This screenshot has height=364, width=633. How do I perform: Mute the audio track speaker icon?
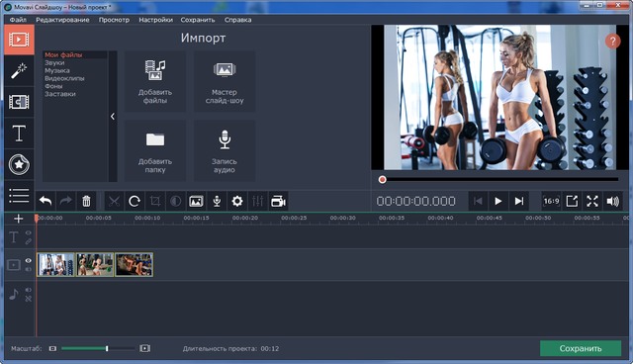pos(29,290)
